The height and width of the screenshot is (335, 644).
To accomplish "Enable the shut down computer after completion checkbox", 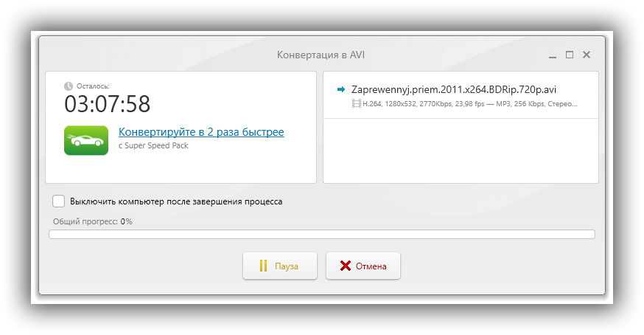I will point(58,201).
